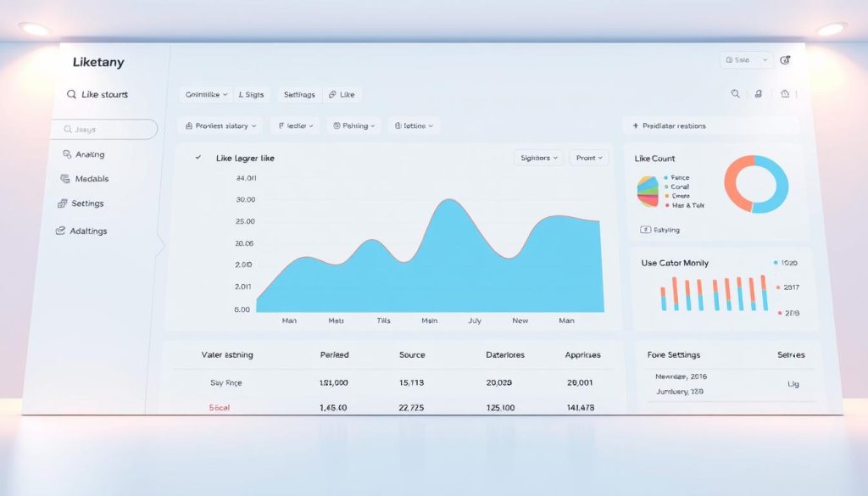The image size is (868, 496).
Task: Click the orange segment of donut chart
Action: click(x=738, y=186)
